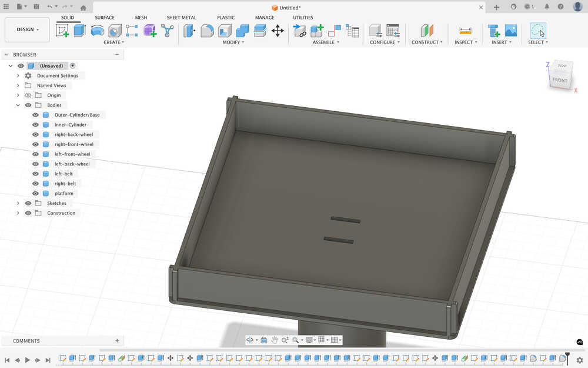Toggle visibility of the Sketches folder

pos(28,203)
